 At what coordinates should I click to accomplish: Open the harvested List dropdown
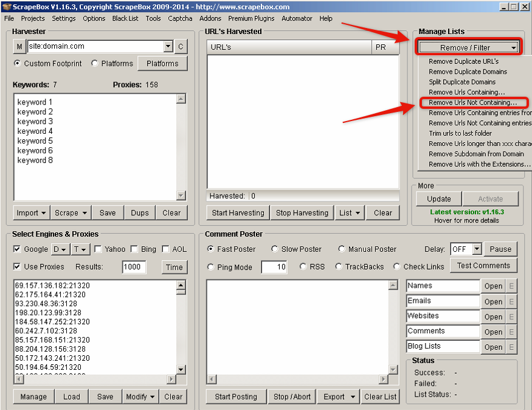[x=350, y=213]
